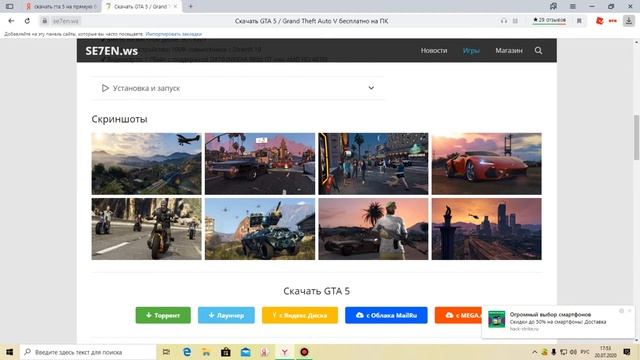Click the chevron on the 'Установка и запуск' row
The width and height of the screenshot is (640, 360).
click(x=371, y=88)
